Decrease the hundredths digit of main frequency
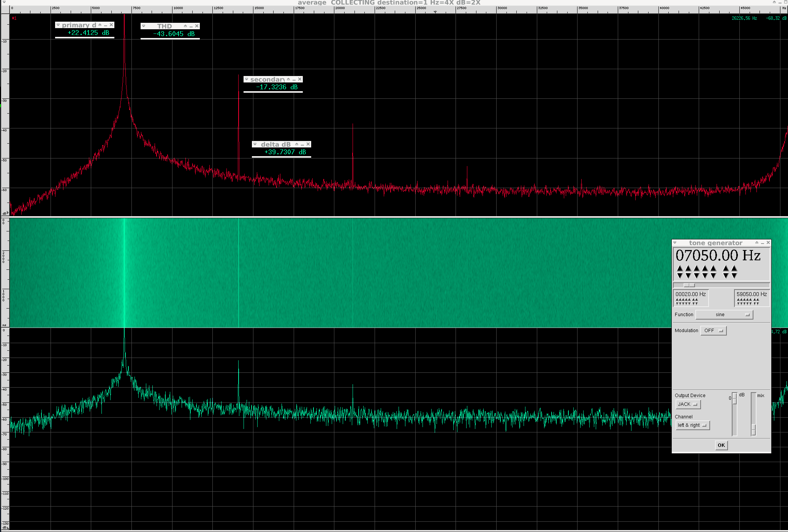 pos(734,275)
